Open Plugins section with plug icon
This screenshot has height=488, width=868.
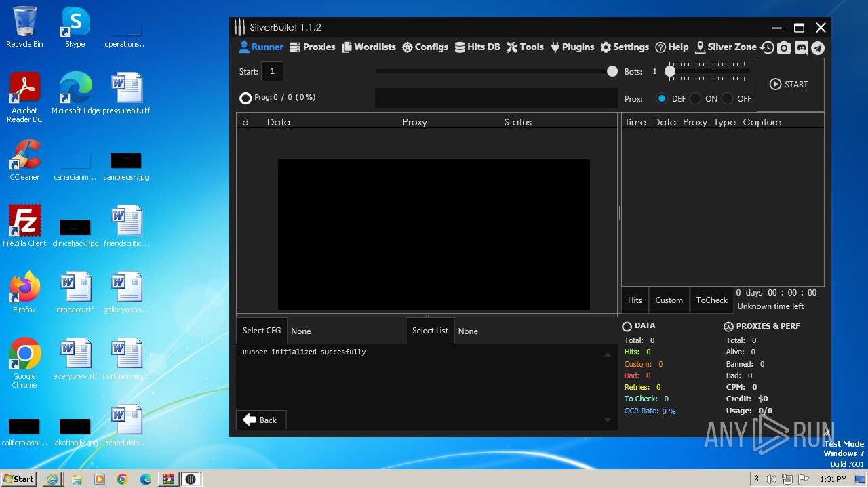click(x=572, y=47)
